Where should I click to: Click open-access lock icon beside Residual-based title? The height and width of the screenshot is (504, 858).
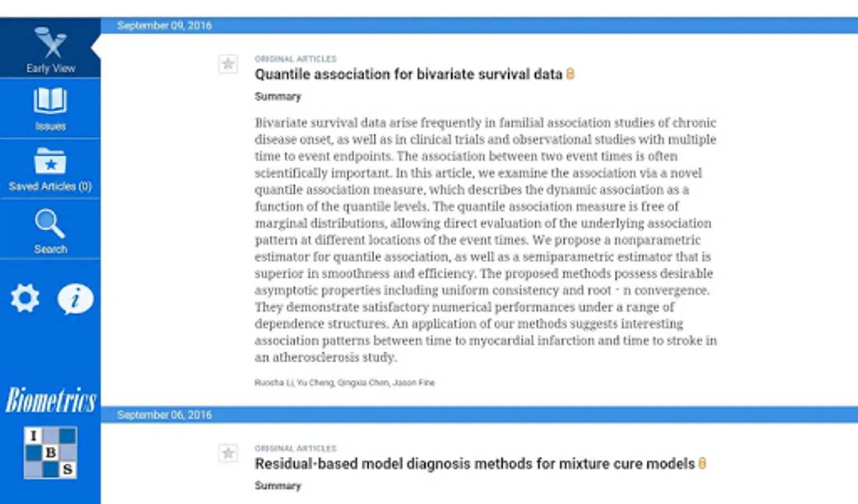click(x=702, y=464)
